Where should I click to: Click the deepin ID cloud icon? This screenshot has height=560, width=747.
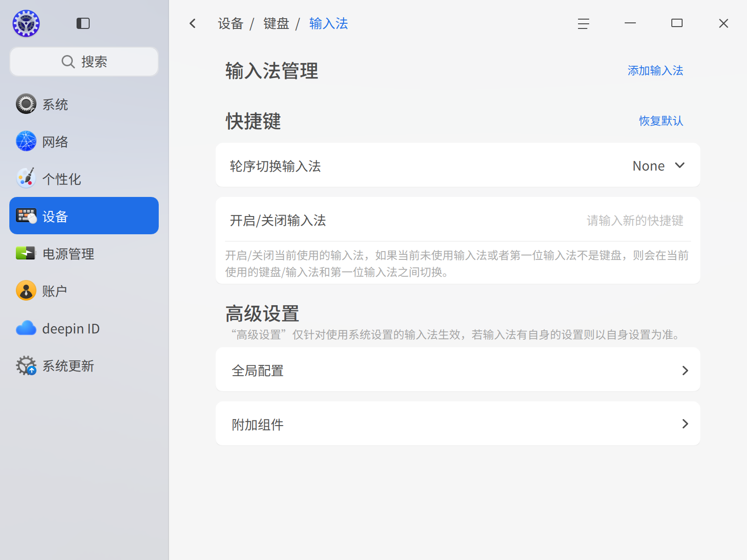coord(26,328)
